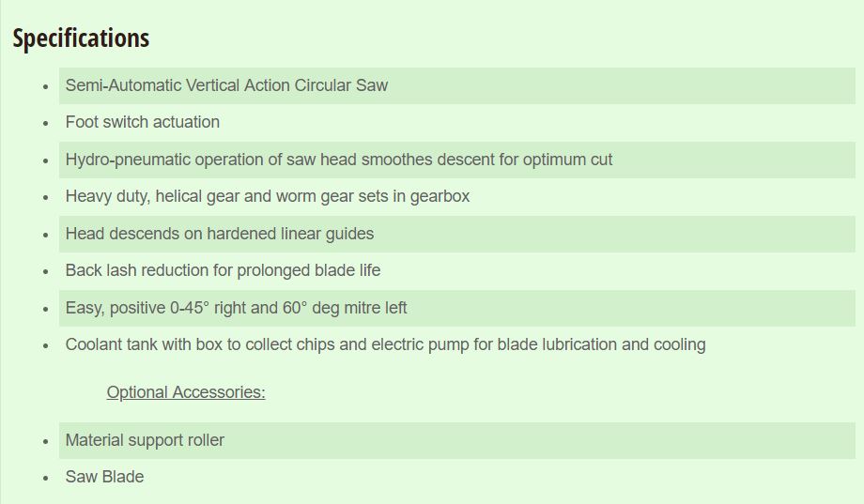The width and height of the screenshot is (864, 504).
Task: Click the Optional Accessories underlined link
Action: click(x=186, y=392)
